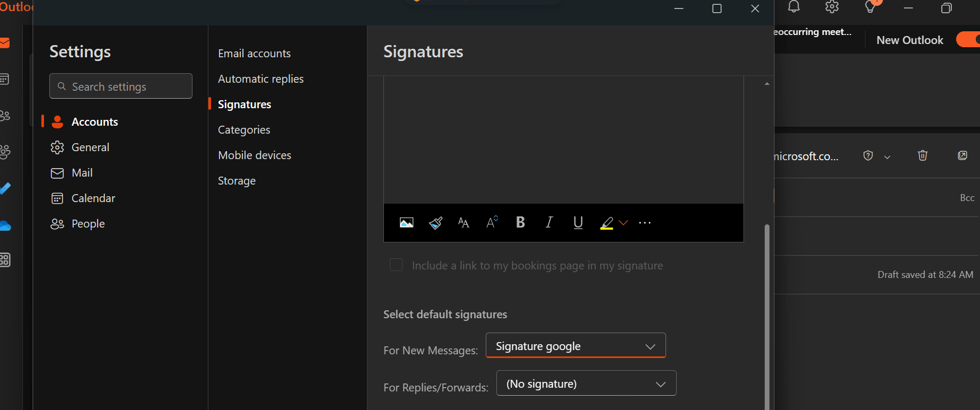This screenshot has width=980, height=410.
Task: Open the Automatic replies settings page
Action: coord(260,79)
